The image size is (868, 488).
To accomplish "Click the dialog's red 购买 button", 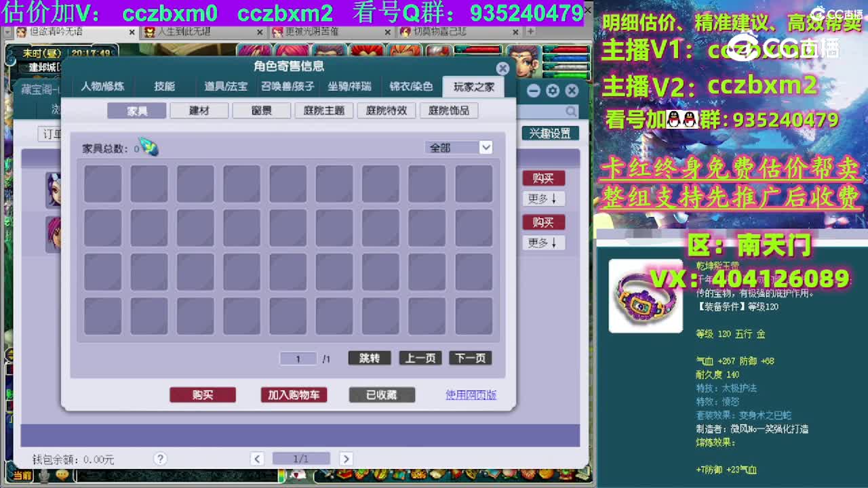I will point(203,395).
